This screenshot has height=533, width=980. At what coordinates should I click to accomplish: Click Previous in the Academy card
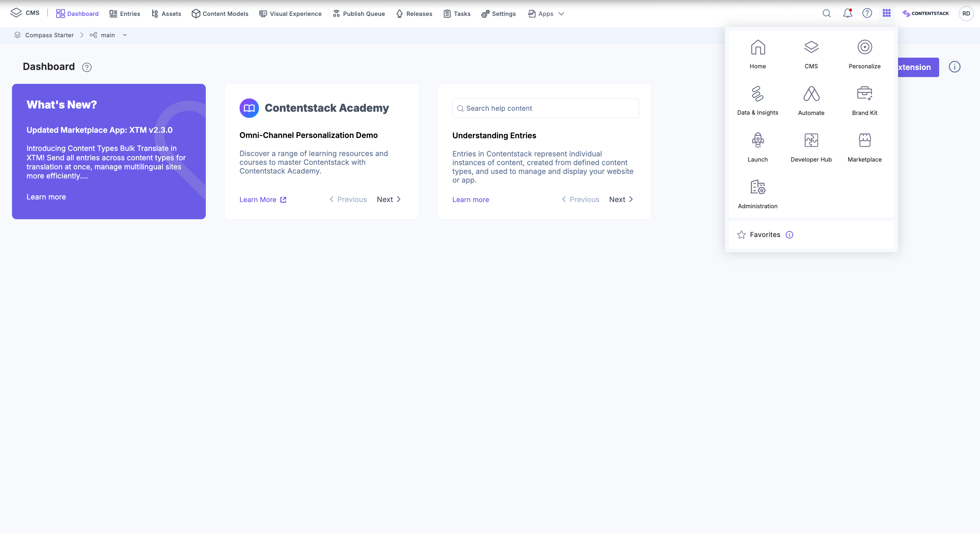[x=348, y=199]
